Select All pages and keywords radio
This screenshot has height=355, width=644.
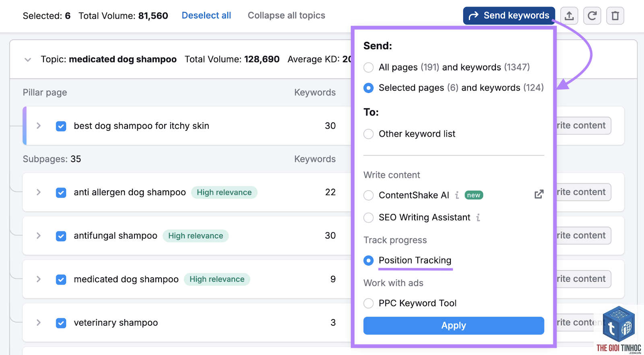[x=368, y=67]
